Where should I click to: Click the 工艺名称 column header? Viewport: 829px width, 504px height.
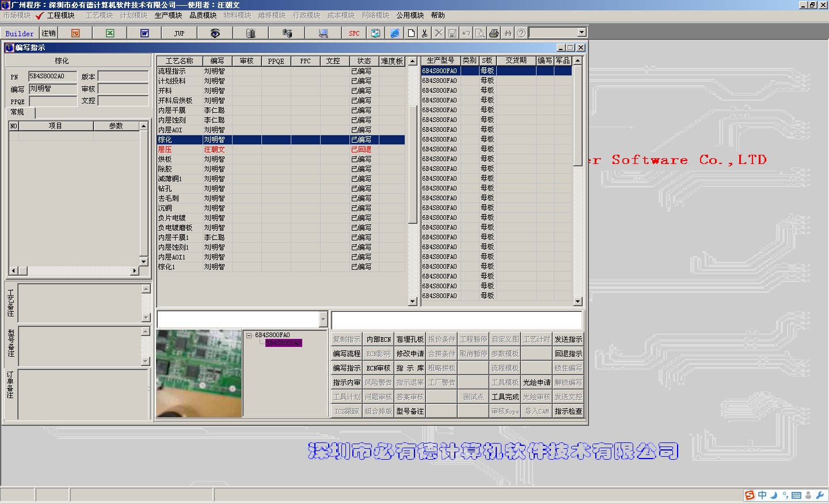pos(179,61)
